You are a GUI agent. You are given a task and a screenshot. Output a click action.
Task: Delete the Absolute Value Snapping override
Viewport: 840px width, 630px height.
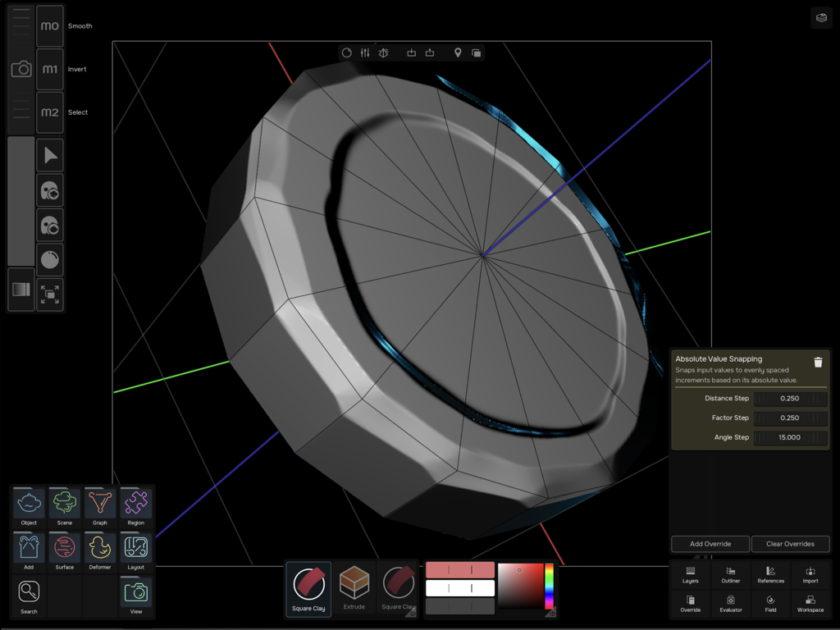pos(818,361)
